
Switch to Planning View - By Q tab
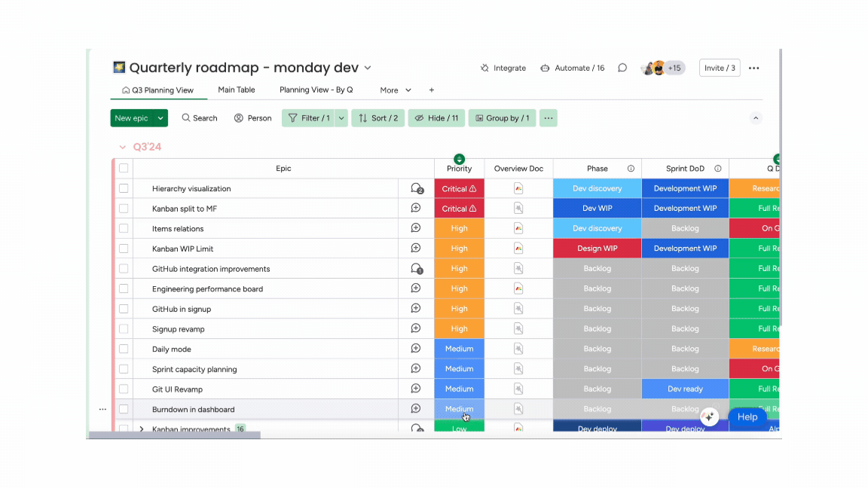316,90
